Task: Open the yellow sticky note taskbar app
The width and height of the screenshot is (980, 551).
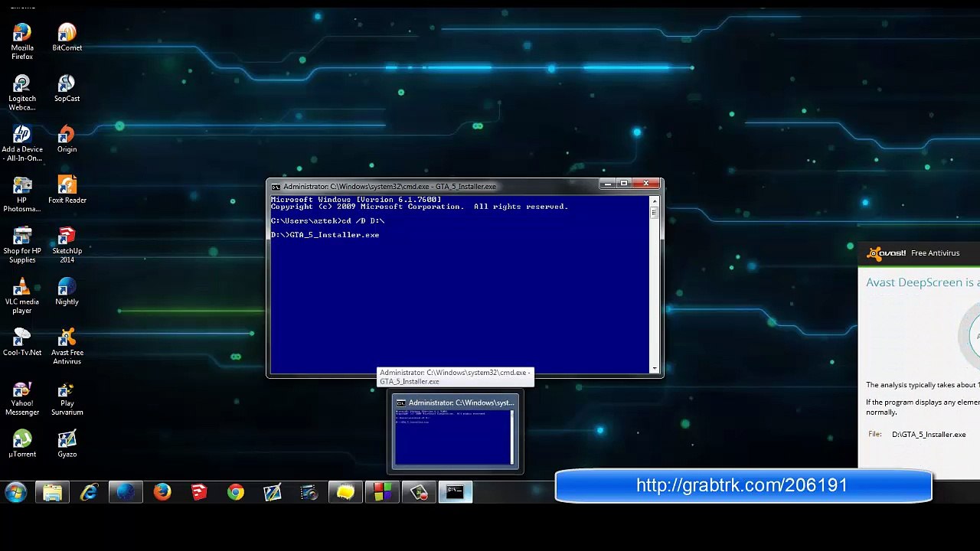Action: tap(345, 492)
